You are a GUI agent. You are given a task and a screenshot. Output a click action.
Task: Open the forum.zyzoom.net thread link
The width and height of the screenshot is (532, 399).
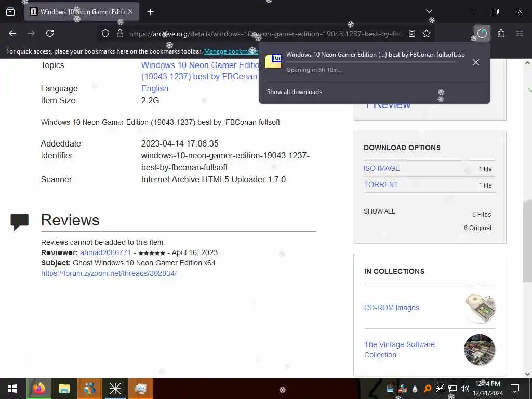tap(109, 273)
